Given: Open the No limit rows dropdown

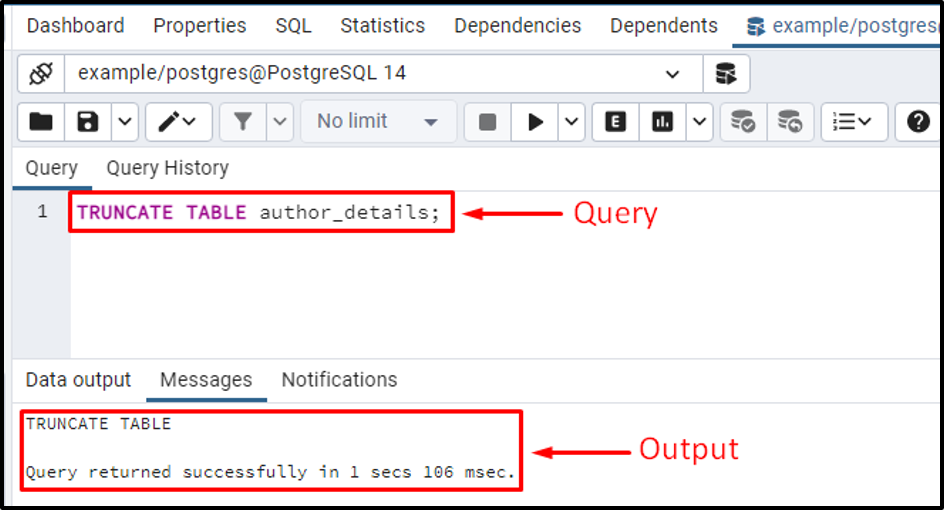Looking at the screenshot, I should [x=378, y=122].
